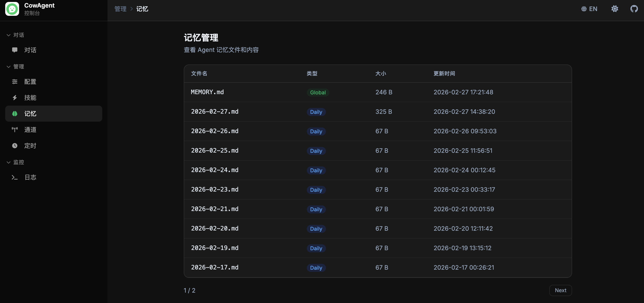The image size is (644, 303).
Task: Open the 2026-02-27.md daily file
Action: (x=215, y=112)
